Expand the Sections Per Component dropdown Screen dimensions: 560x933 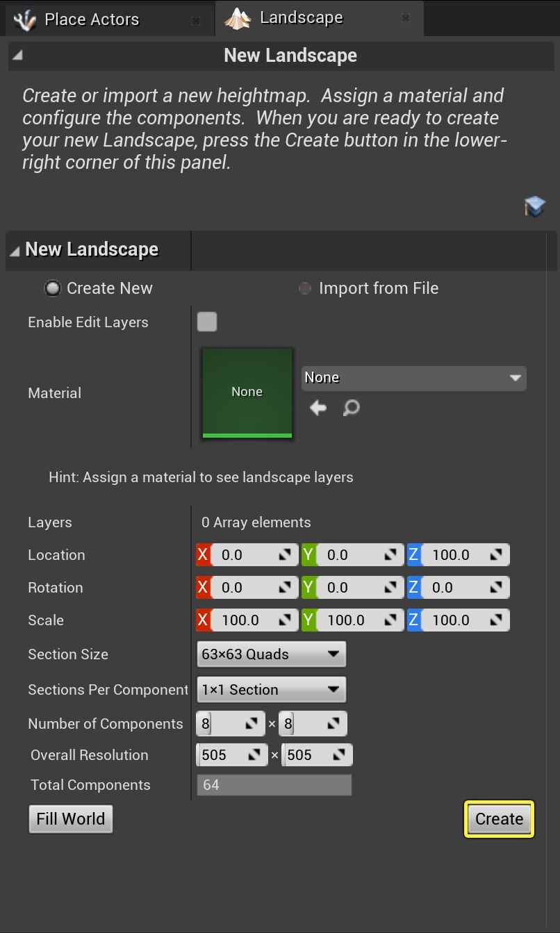coord(271,690)
